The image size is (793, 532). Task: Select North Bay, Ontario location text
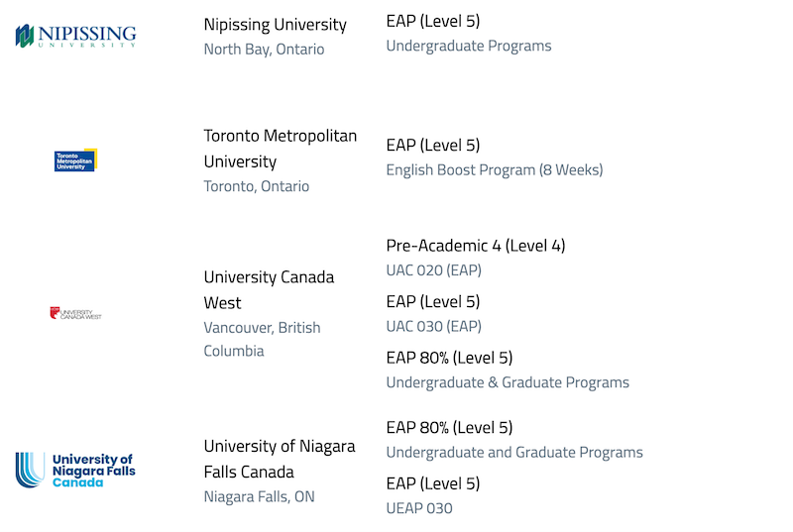pyautogui.click(x=264, y=49)
